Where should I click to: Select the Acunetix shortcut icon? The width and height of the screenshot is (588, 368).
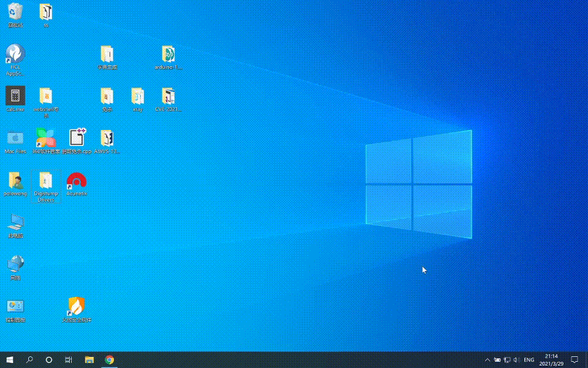coord(77,183)
